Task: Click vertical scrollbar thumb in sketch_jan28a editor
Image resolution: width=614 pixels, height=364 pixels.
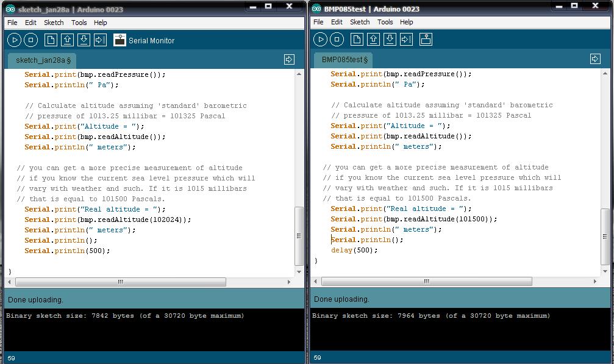Action: [x=299, y=236]
